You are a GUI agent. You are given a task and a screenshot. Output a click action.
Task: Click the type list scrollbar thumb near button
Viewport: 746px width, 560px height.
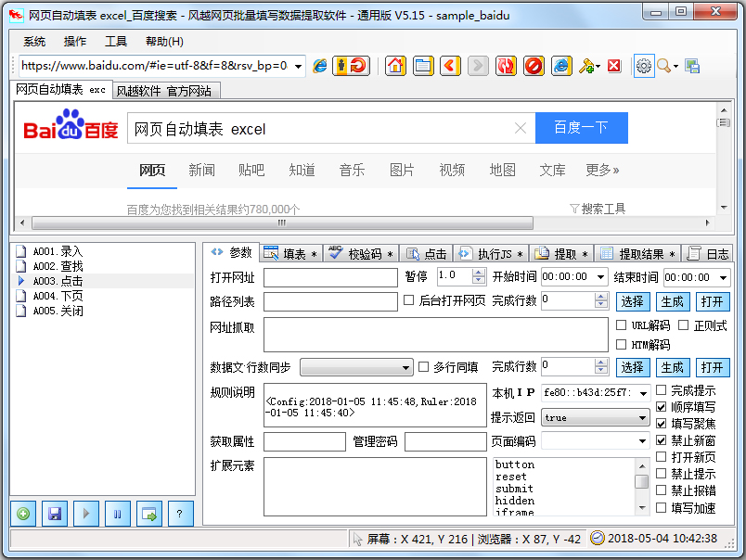click(641, 481)
